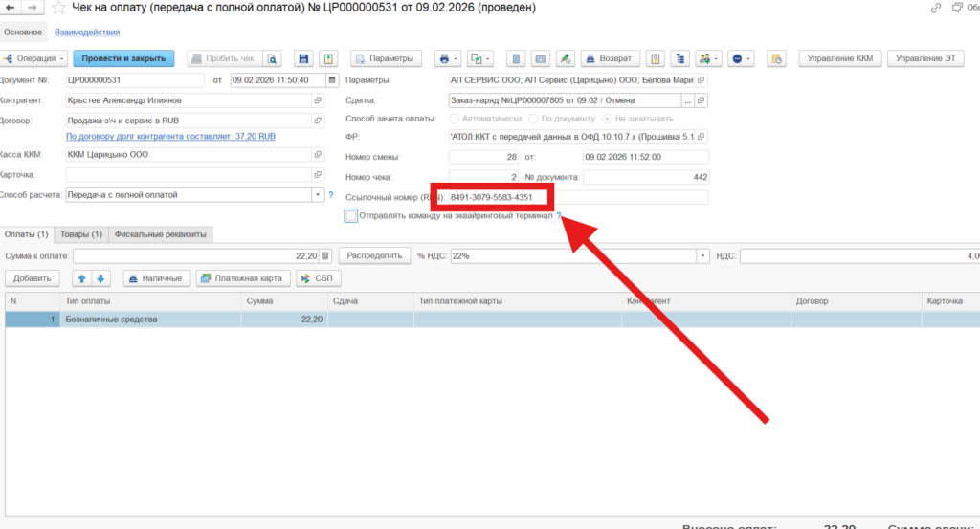Open the '% НДС' rate dropdown
This screenshot has height=529, width=980.
click(703, 256)
